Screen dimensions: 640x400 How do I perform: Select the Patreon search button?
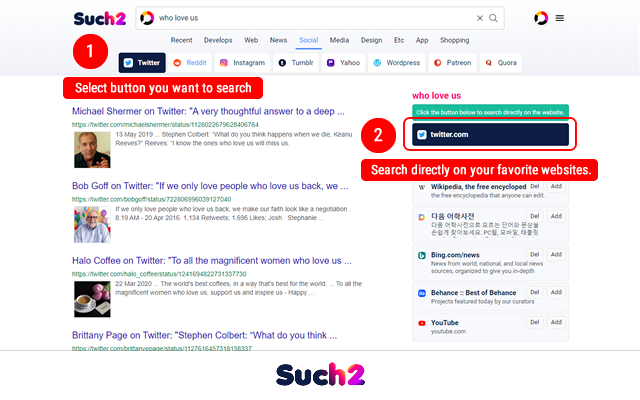point(453,62)
